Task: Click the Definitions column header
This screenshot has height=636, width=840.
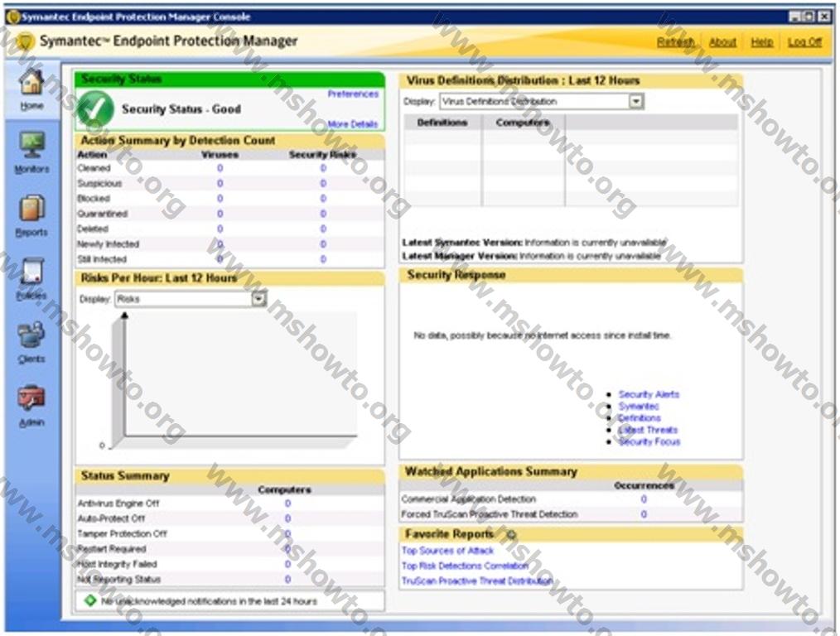Action: pos(442,123)
